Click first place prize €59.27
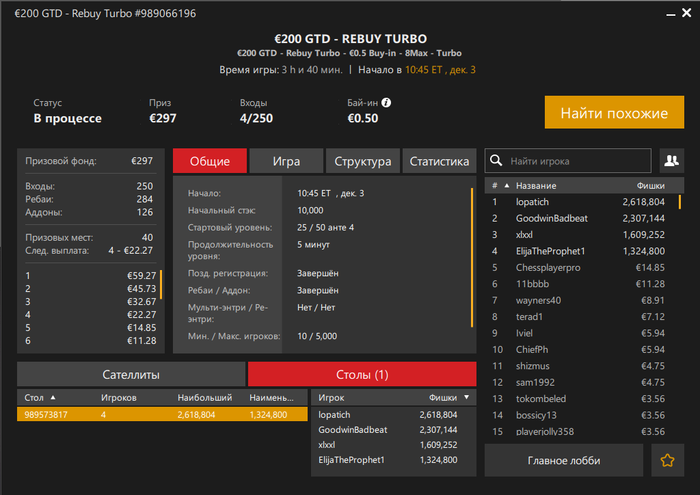The height and width of the screenshot is (495, 700). 142,276
